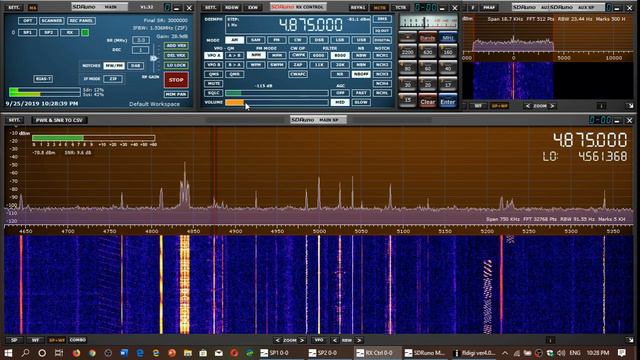This screenshot has width=640, height=360.
Task: Click the green SP status indicator square
Action: (85, 32)
